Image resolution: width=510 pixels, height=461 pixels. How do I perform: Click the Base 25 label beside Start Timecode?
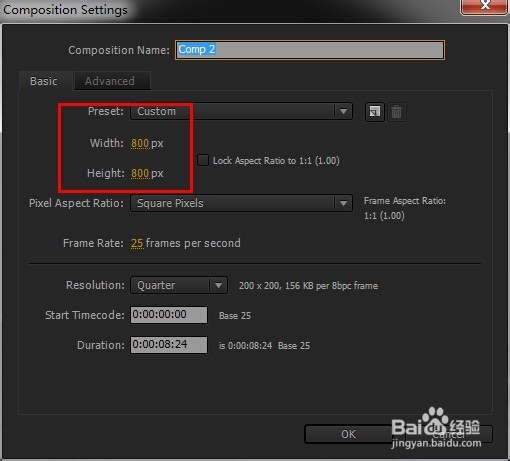pos(235,316)
